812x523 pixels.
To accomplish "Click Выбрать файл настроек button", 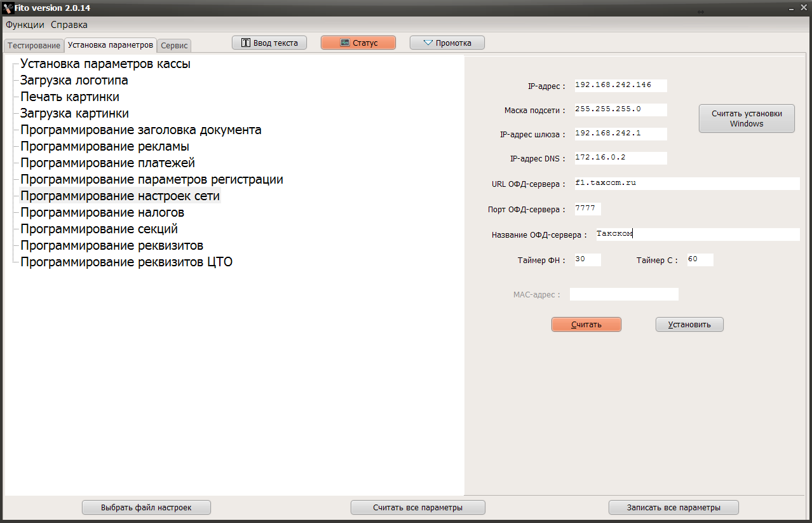I will coord(146,508).
